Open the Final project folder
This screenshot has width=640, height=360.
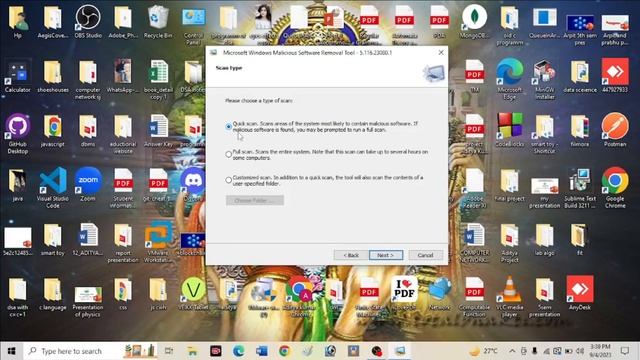[x=509, y=184]
